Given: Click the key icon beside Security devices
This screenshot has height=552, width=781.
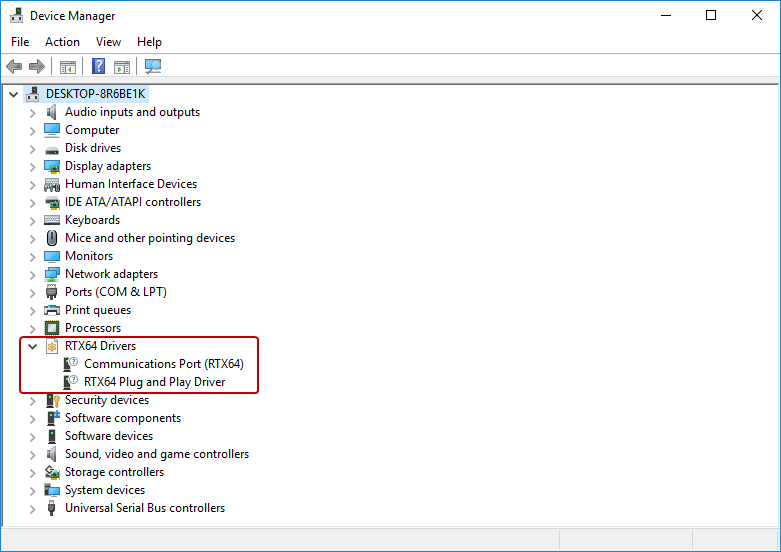Looking at the screenshot, I should [52, 400].
